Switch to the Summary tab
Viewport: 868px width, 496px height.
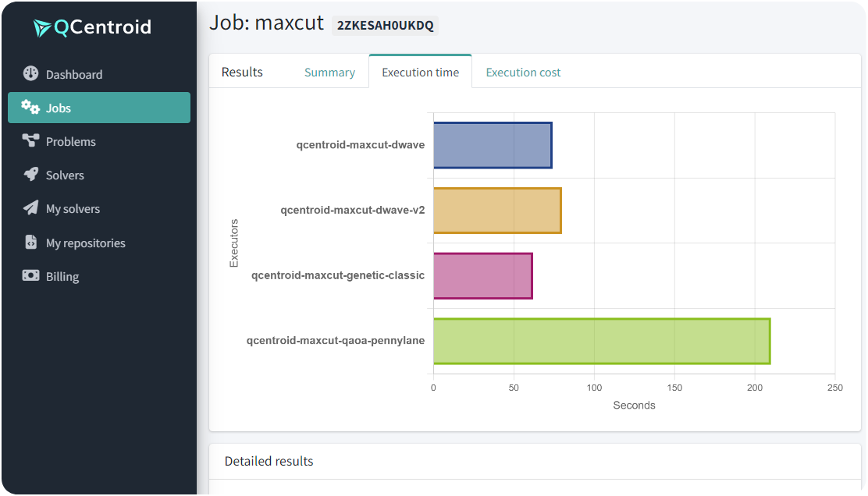[329, 73]
